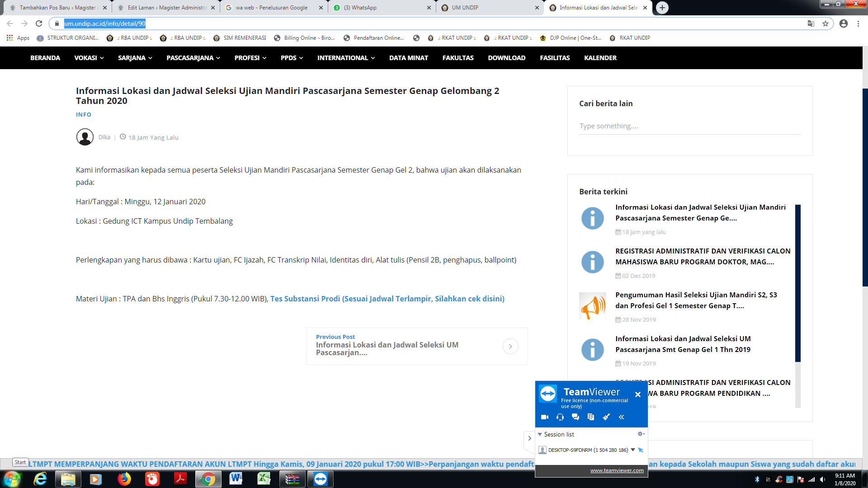Click the Tes Substansi Prodi link

pyautogui.click(x=387, y=299)
